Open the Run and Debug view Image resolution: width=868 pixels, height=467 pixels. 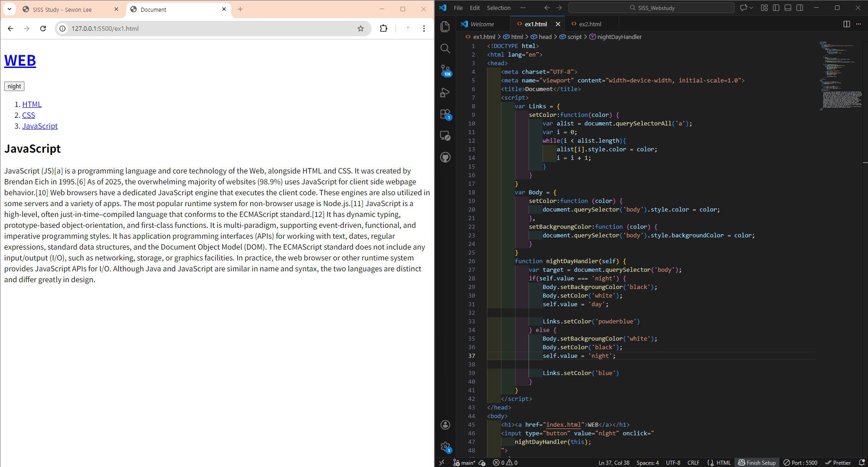tap(445, 92)
